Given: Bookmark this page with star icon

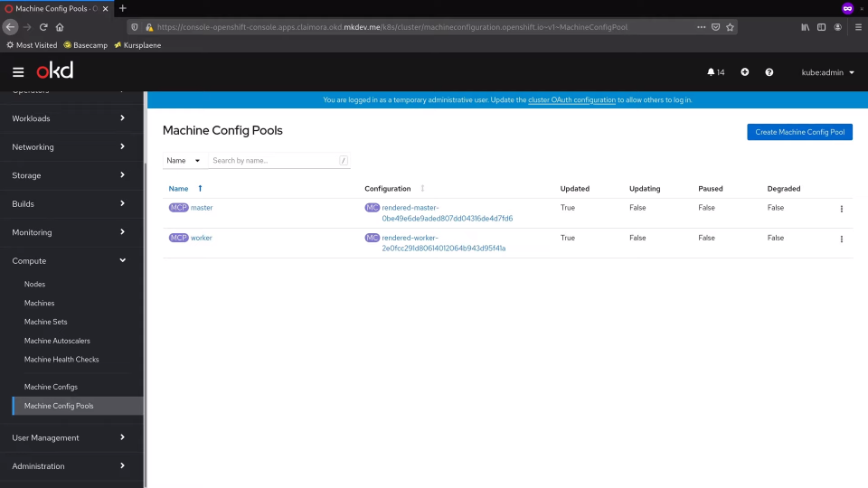Looking at the screenshot, I should click(x=731, y=26).
